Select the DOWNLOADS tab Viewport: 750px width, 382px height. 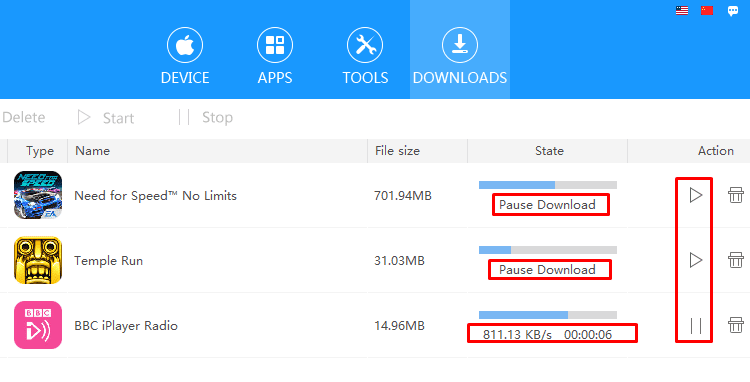pos(460,50)
